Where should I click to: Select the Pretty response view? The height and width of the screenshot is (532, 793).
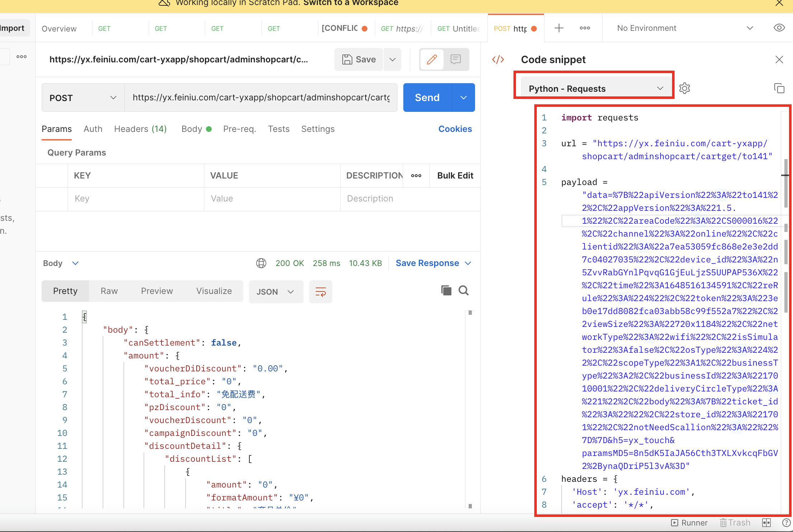point(65,291)
